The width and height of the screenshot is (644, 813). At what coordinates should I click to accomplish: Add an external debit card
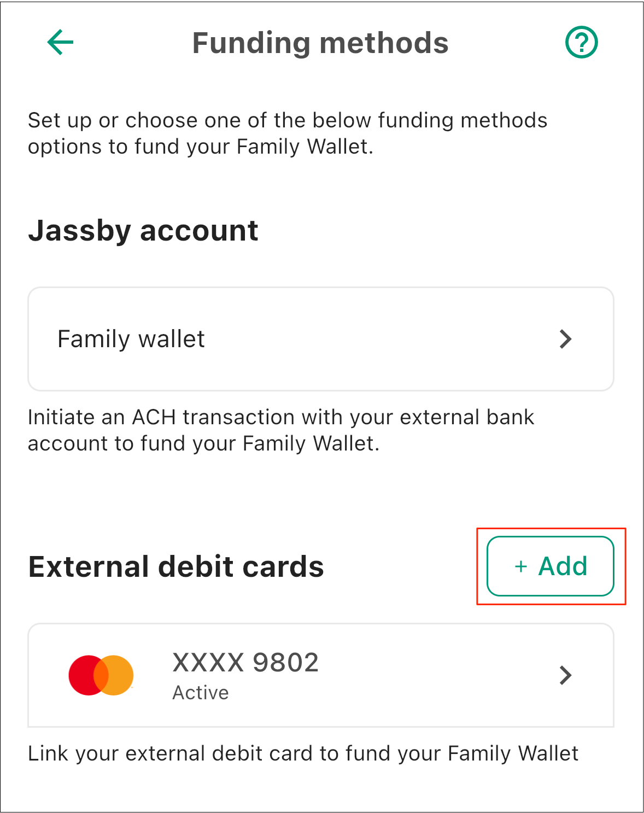point(551,566)
